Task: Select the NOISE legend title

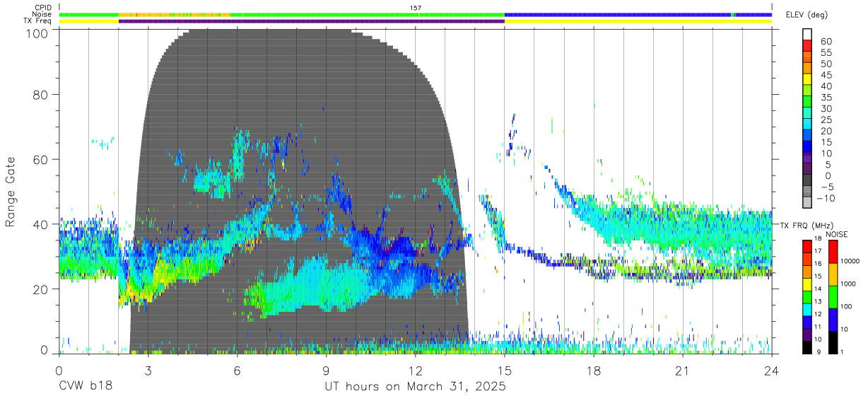Action: pos(837,234)
